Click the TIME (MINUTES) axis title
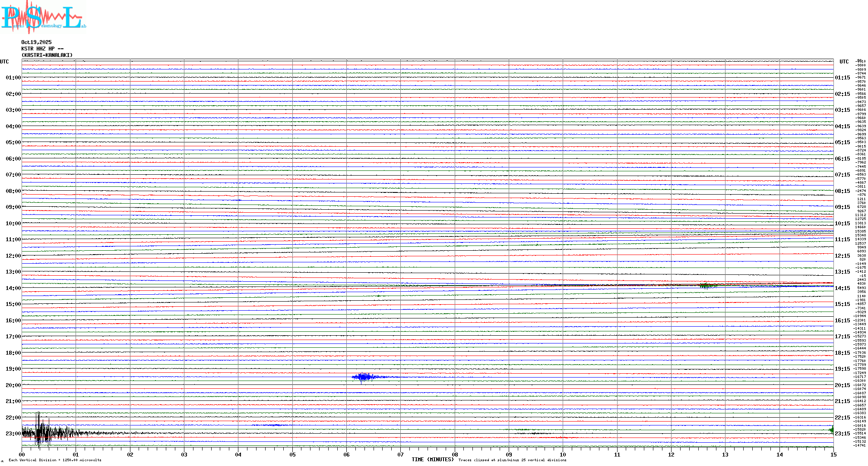The height and width of the screenshot is (466, 868). [432, 460]
